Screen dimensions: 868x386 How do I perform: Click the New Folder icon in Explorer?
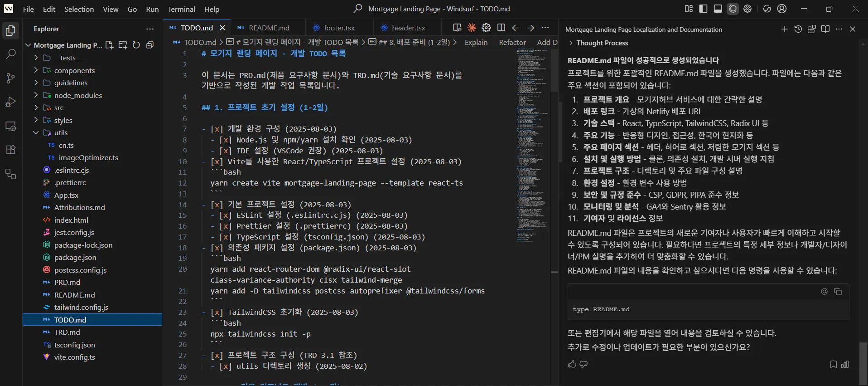click(123, 45)
